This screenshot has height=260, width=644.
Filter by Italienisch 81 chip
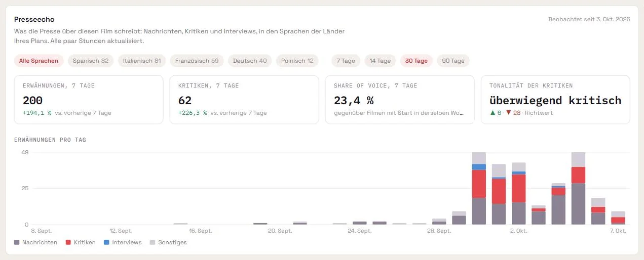click(142, 61)
